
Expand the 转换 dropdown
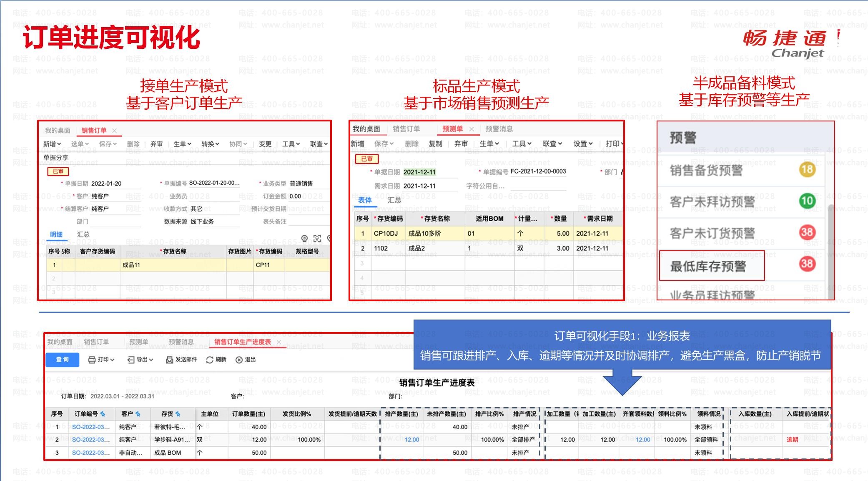click(x=210, y=144)
